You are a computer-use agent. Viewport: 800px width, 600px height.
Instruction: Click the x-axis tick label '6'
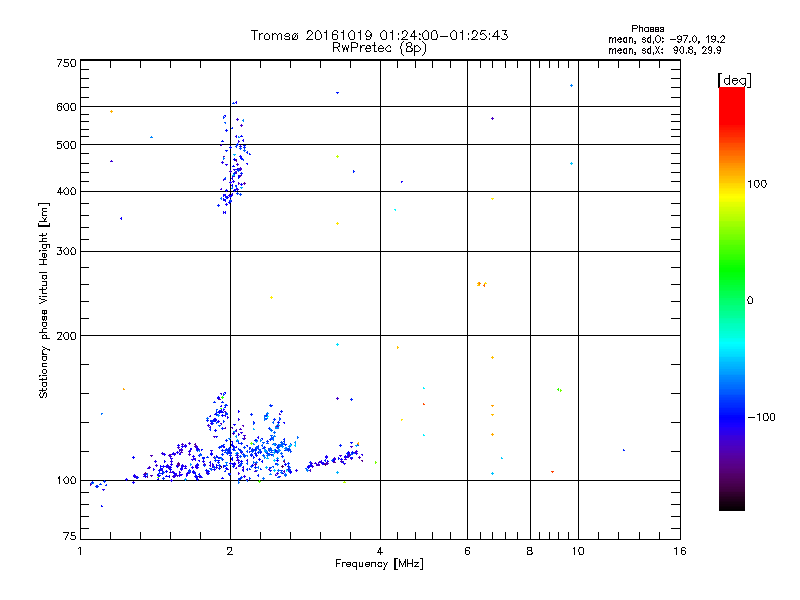point(467,551)
